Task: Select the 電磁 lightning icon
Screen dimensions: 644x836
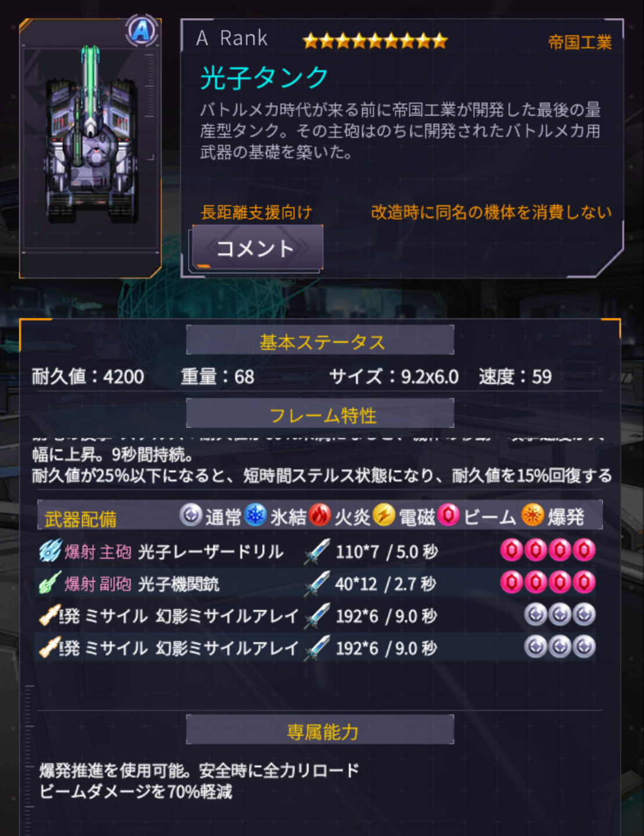Action: click(384, 515)
